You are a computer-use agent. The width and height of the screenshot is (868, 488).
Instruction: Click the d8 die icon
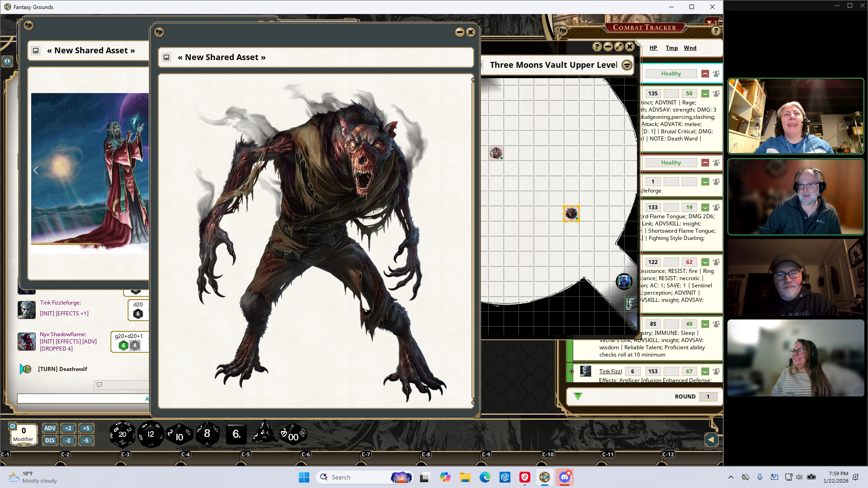tap(207, 434)
